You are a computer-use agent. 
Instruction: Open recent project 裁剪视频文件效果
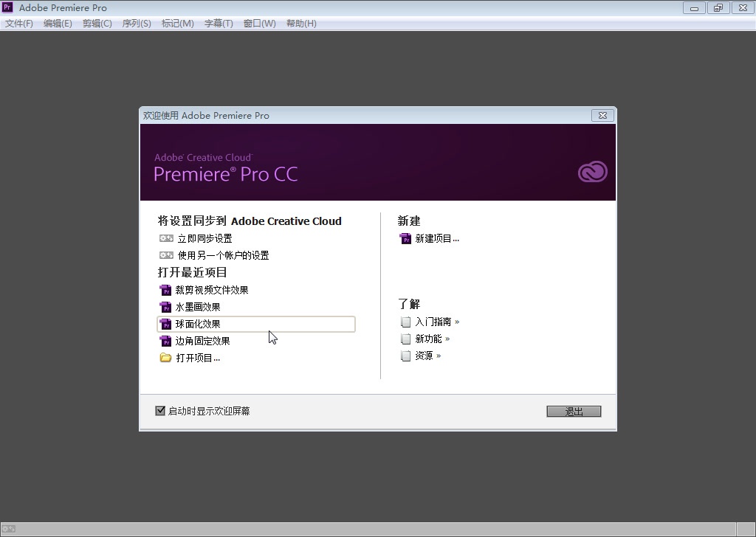tap(212, 290)
